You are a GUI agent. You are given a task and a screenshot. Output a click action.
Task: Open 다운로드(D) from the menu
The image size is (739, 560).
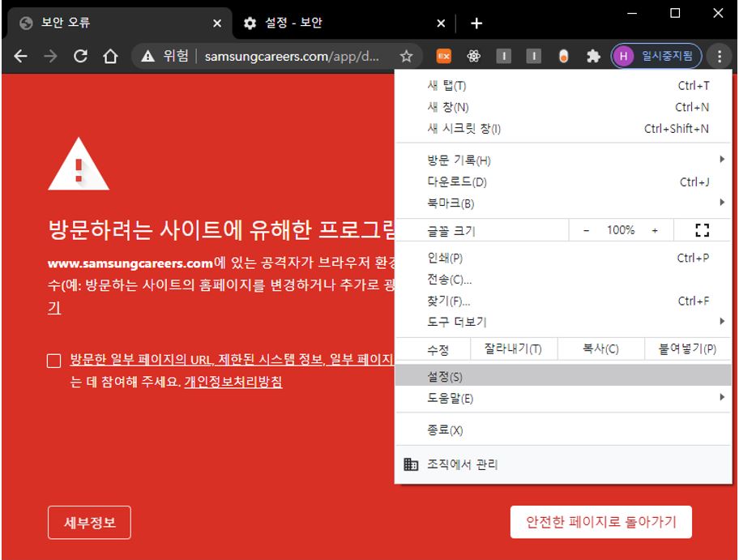point(563,182)
